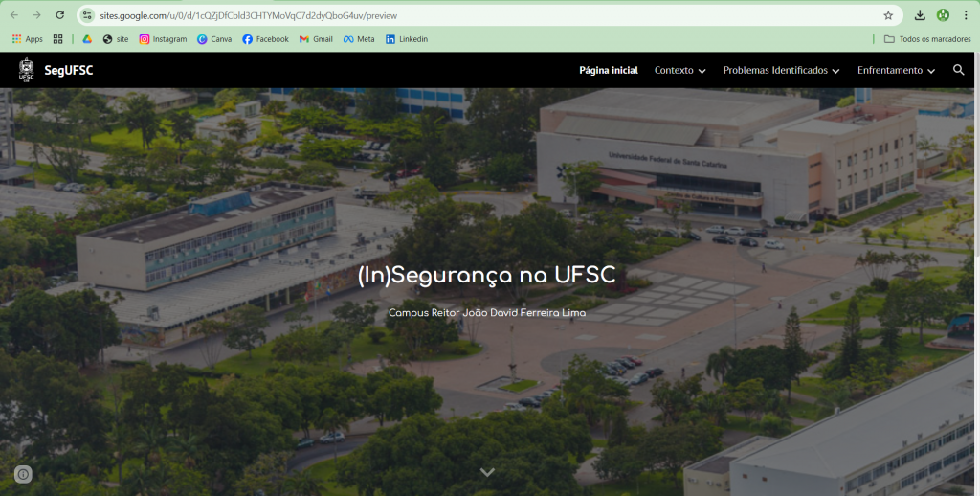Open the site search magnifier icon
Screen dimensions: 980x496
point(959,70)
